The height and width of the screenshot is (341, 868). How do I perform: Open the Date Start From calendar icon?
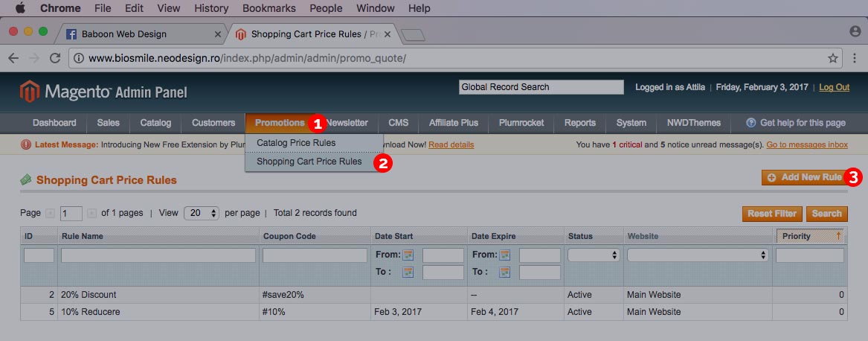tap(408, 255)
